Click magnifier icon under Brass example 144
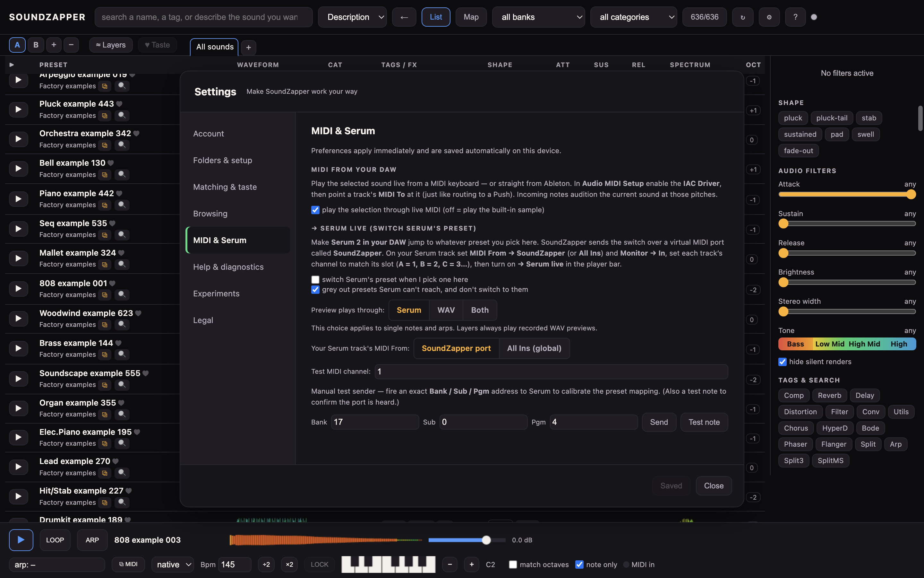 122,355
